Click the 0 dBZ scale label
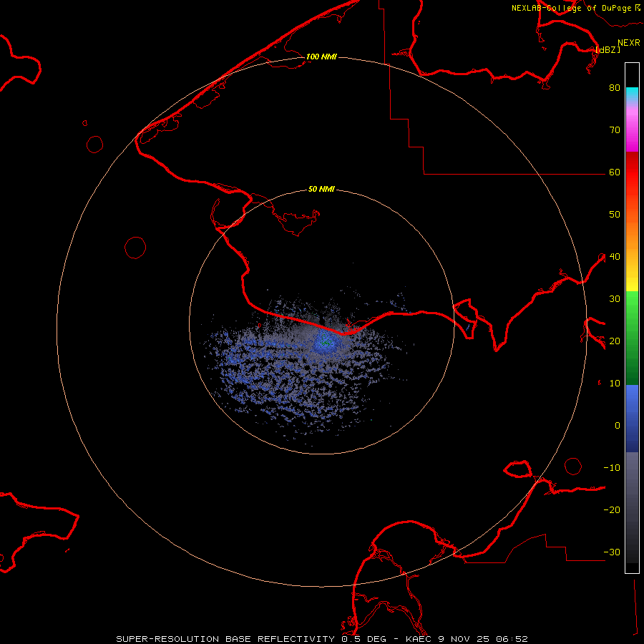 618,426
